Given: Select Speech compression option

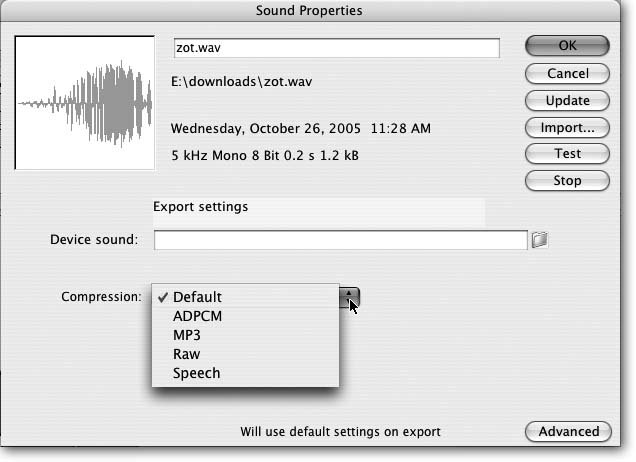Looking at the screenshot, I should pos(196,373).
